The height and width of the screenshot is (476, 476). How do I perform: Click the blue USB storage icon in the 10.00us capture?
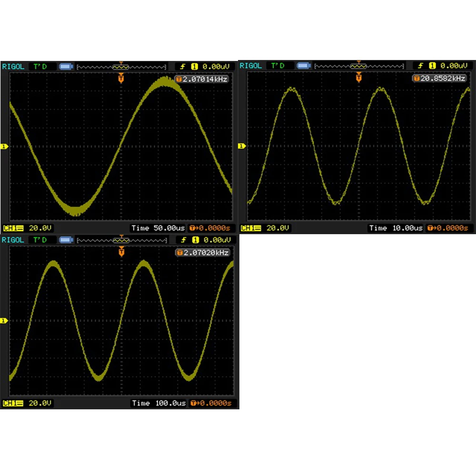click(x=304, y=66)
